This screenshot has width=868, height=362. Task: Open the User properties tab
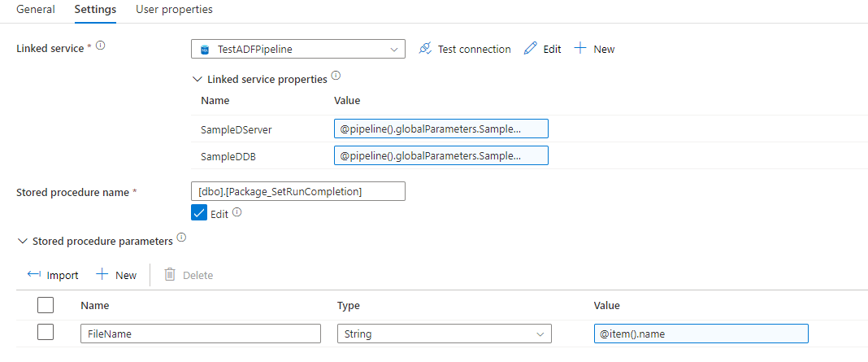pos(174,10)
